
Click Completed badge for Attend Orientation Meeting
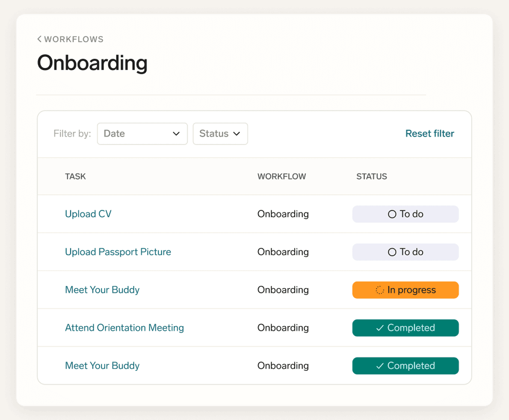coord(405,328)
